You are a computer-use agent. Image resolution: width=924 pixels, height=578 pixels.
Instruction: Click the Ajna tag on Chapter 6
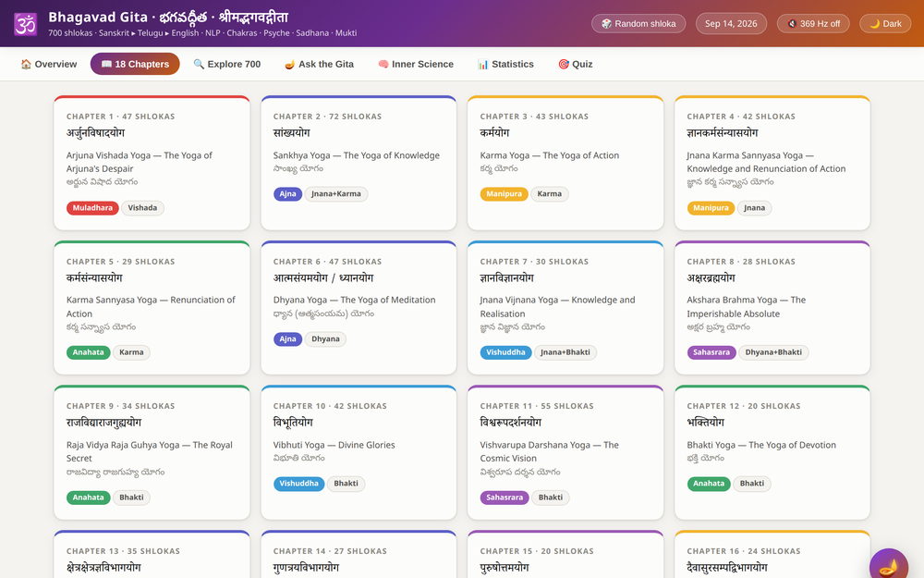(287, 339)
